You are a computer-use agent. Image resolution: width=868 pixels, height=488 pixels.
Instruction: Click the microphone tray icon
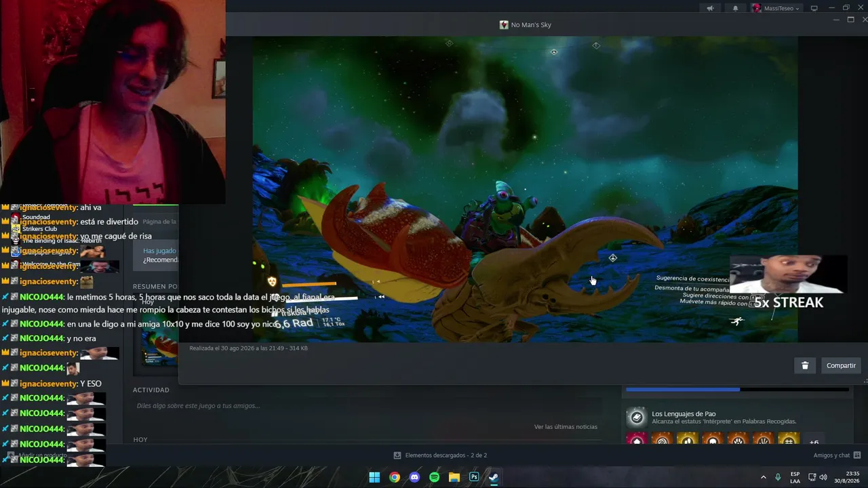778,477
